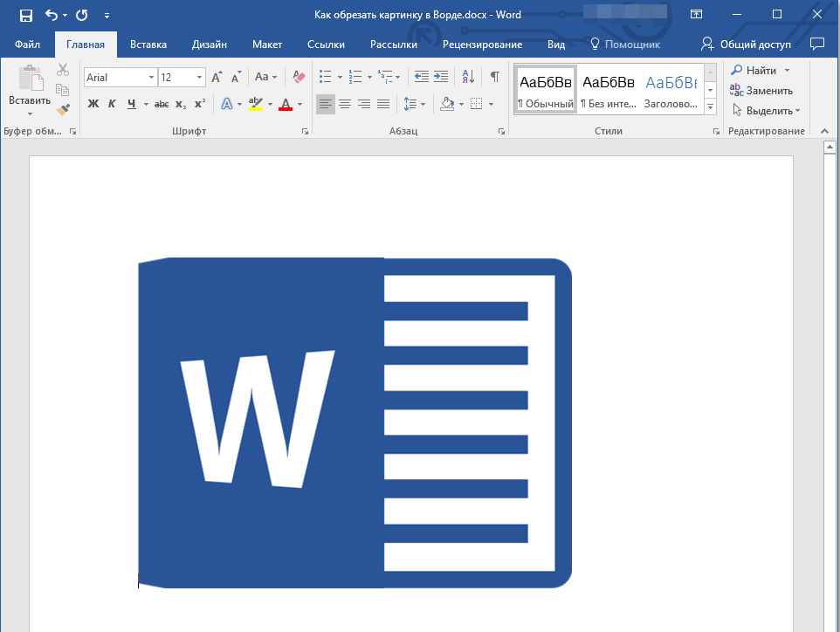Decrease font size with small A icon
The image size is (840, 632).
(237, 77)
